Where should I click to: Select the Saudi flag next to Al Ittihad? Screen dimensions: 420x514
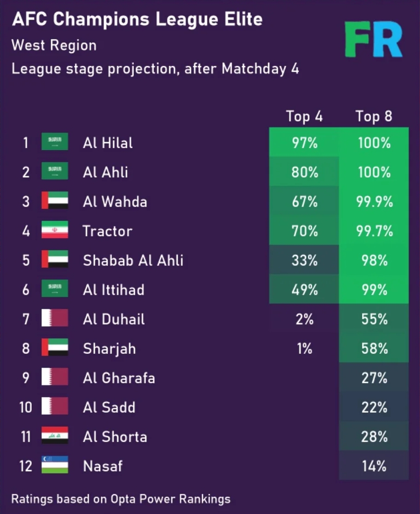click(x=55, y=289)
